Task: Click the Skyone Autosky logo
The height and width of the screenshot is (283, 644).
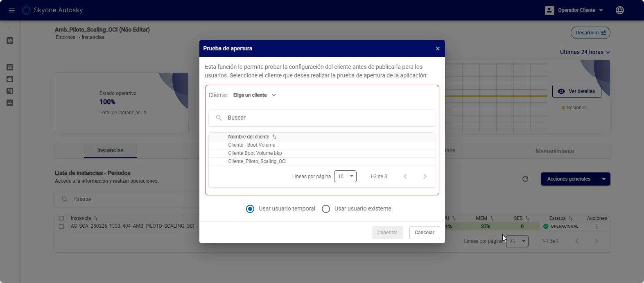Action: click(52, 10)
